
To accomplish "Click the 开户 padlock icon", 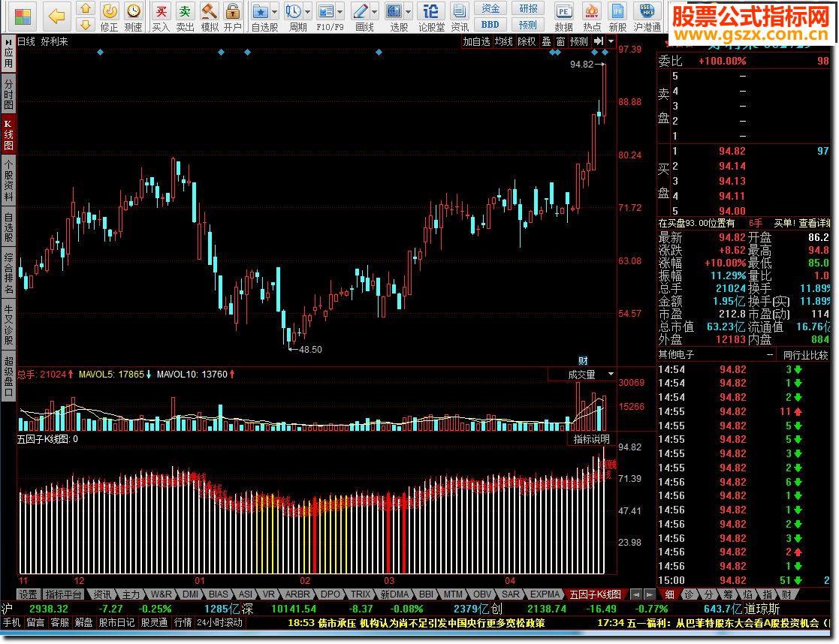I will [232, 11].
